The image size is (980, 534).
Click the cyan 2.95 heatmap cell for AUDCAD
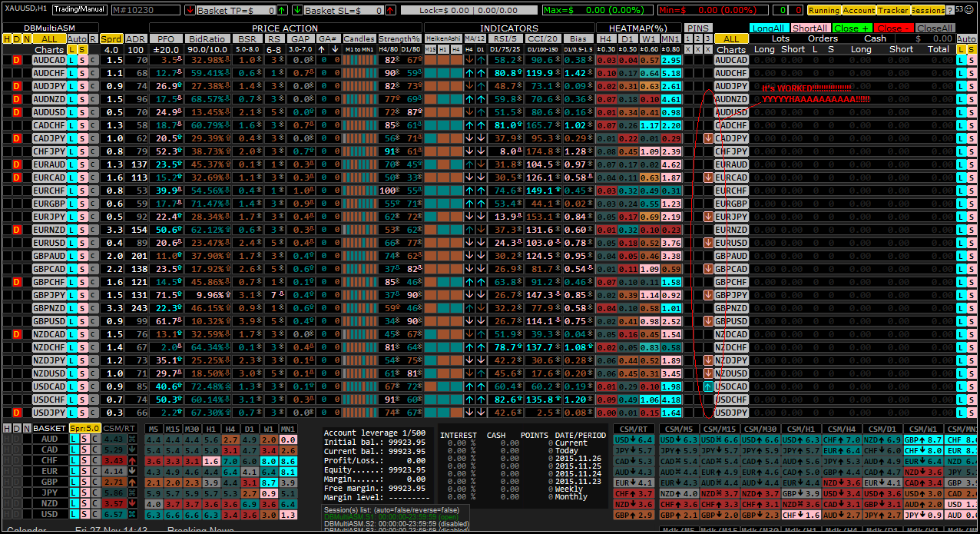pyautogui.click(x=671, y=60)
